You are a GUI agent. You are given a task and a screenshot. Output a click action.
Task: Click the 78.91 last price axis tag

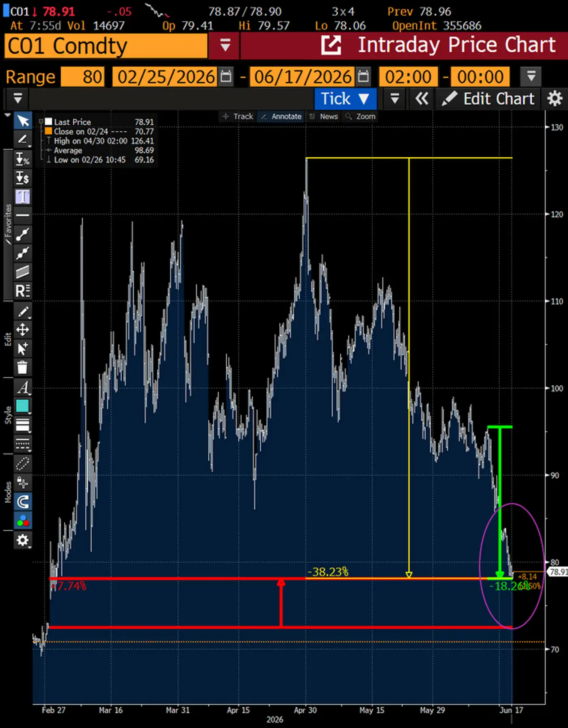(558, 572)
